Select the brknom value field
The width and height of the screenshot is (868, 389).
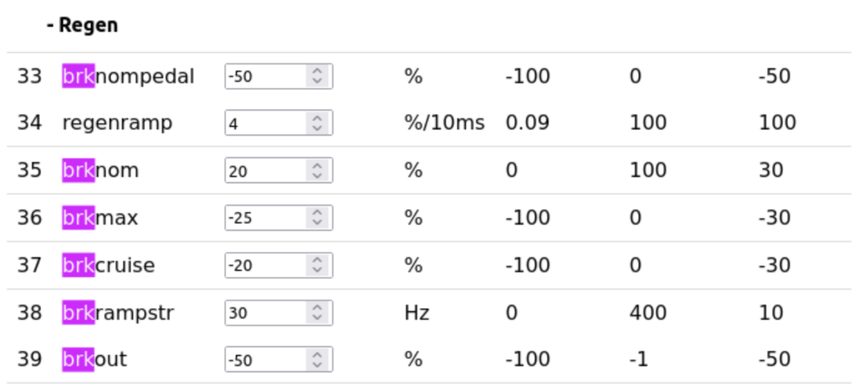pyautogui.click(x=265, y=170)
